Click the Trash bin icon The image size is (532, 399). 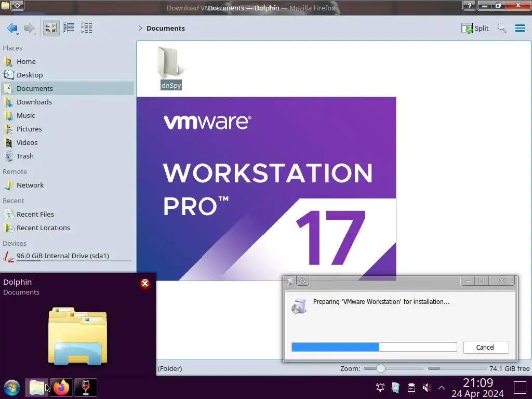(8, 156)
